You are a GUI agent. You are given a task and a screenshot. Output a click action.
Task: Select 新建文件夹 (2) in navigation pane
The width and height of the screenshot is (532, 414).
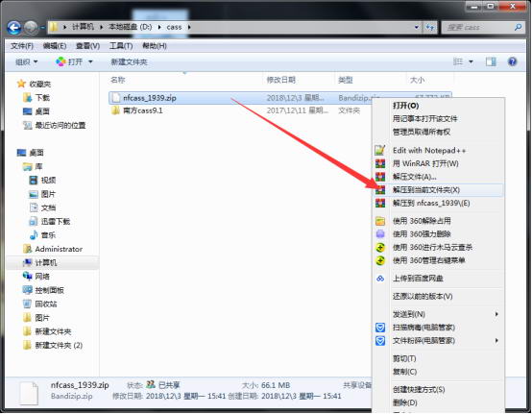tap(59, 345)
